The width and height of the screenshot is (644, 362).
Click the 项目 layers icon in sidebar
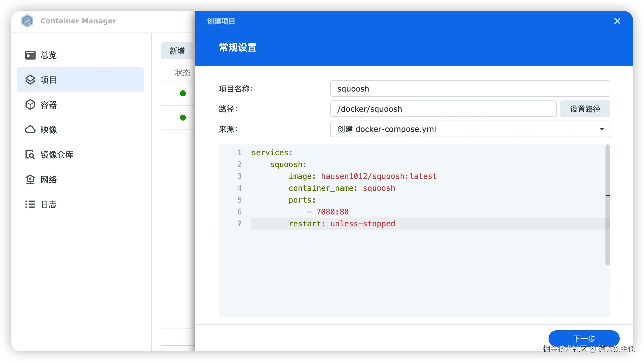tap(30, 80)
